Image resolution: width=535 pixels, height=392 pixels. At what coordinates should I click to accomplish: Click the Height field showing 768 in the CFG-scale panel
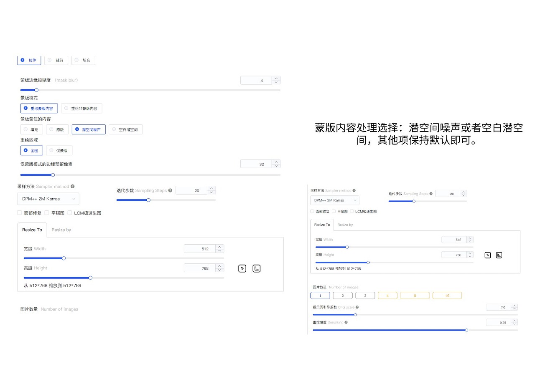[454, 255]
